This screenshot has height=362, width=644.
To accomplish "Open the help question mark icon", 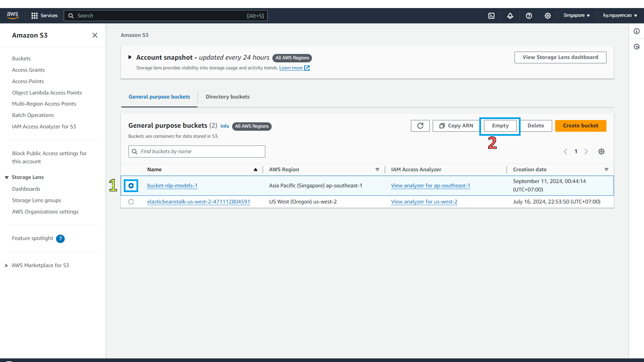I will [x=529, y=16].
